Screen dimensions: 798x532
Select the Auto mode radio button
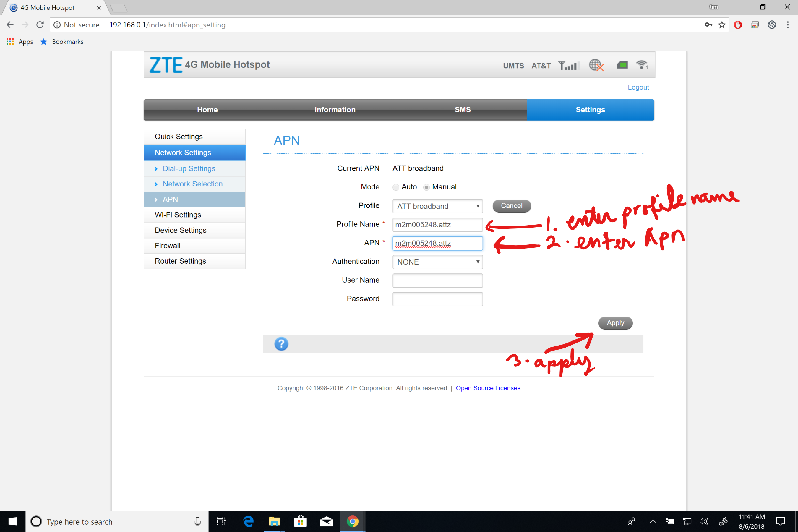[396, 187]
